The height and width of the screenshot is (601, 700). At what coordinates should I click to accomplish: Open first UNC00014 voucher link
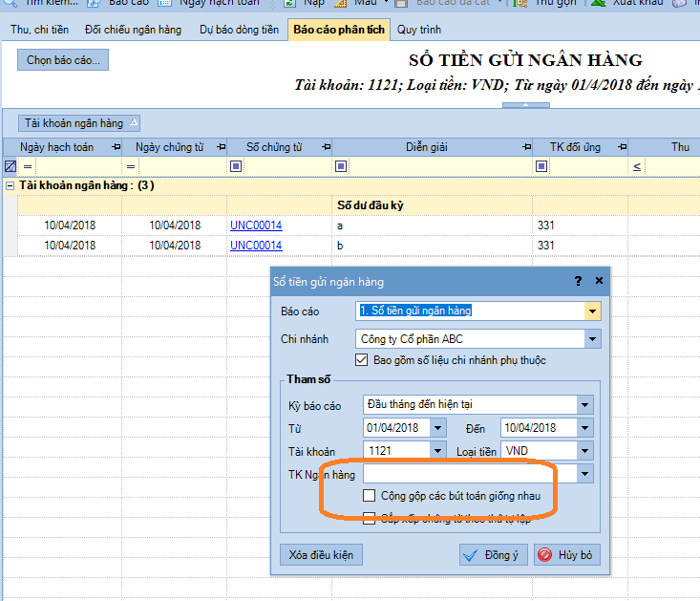coord(255,225)
